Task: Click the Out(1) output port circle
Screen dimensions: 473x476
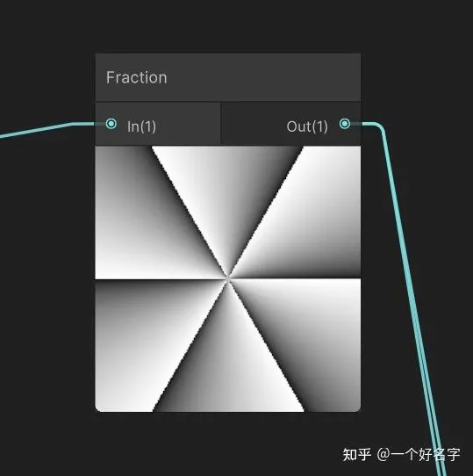Action: pos(345,124)
